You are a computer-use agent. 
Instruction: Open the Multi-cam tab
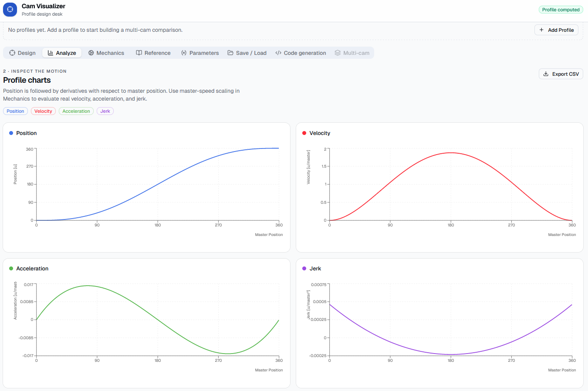(x=352, y=53)
